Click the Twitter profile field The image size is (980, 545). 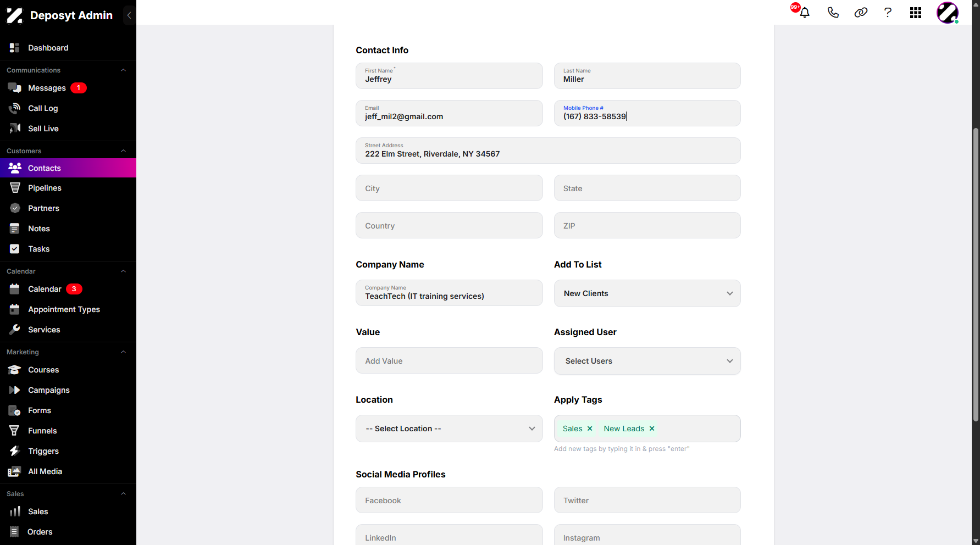647,500
